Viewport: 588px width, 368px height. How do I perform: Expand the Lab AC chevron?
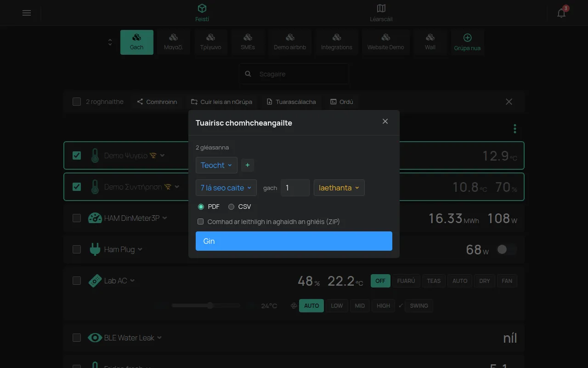132,281
